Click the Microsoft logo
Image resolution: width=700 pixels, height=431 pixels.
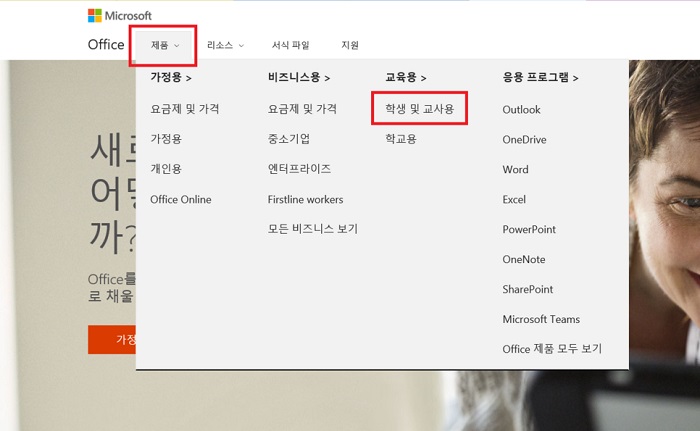120,16
